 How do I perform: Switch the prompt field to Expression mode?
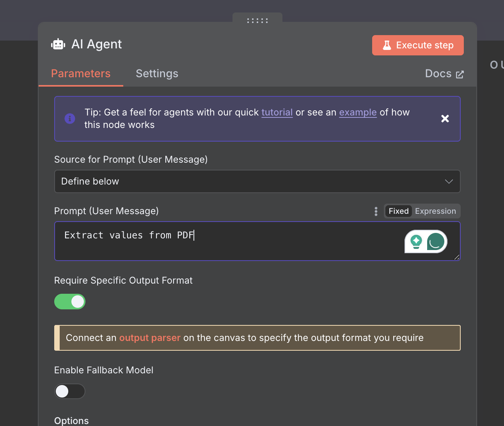pyautogui.click(x=435, y=211)
